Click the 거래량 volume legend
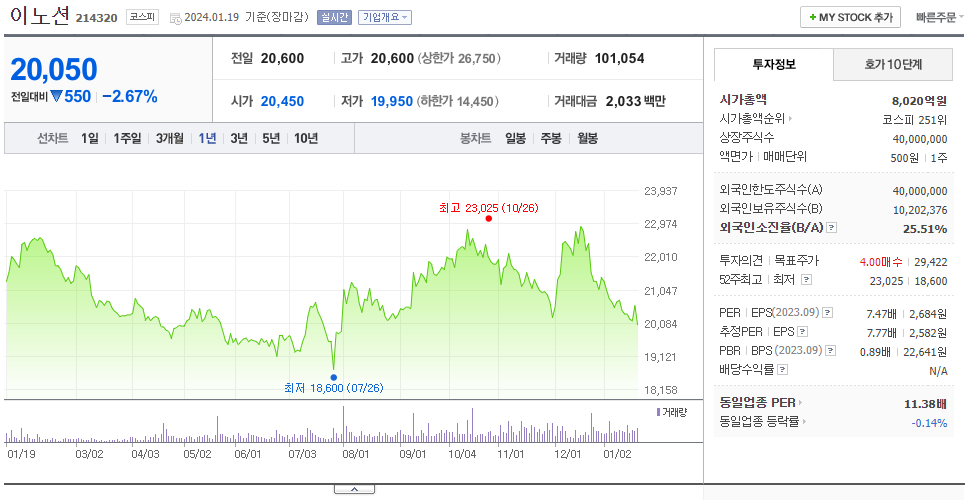Screen dimensions: 968x500 pos(672,412)
